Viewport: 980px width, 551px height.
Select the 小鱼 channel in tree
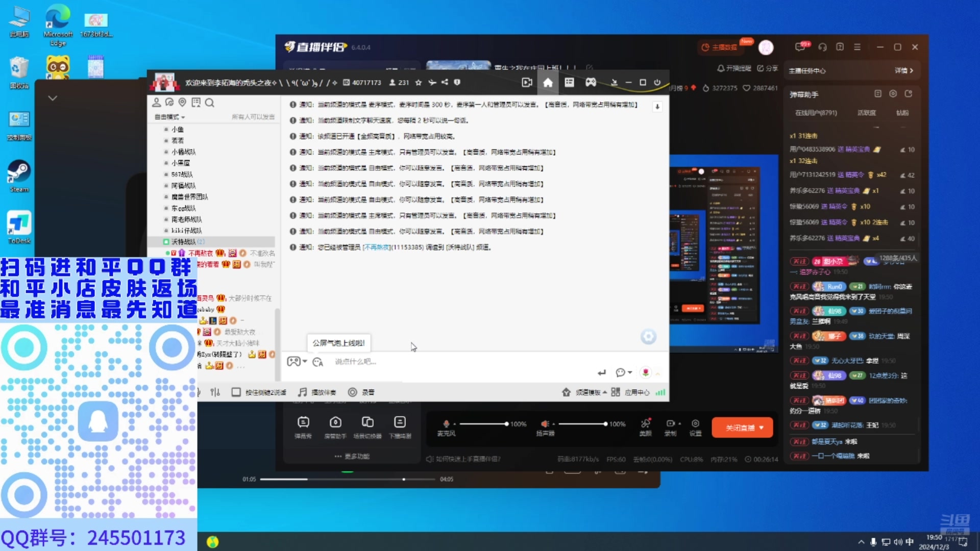[178, 130]
